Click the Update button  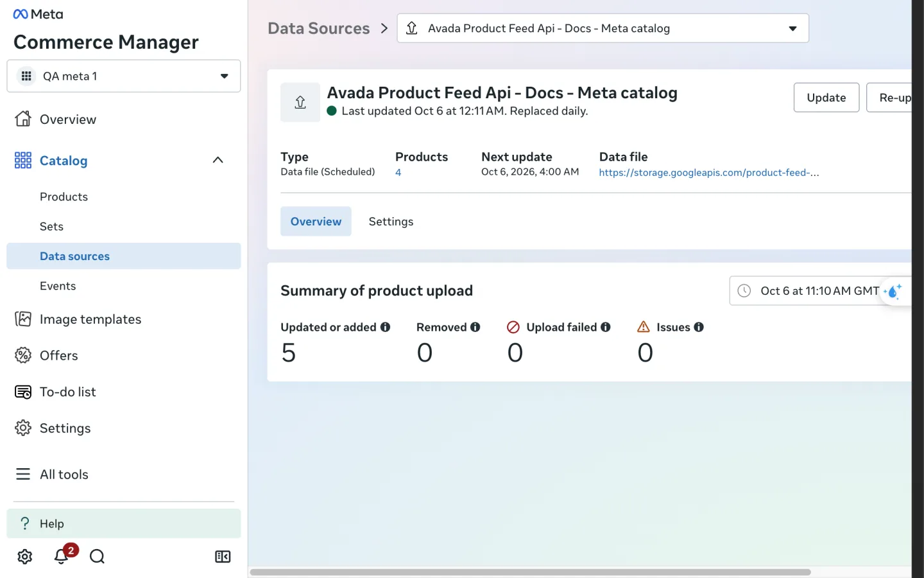pos(826,98)
